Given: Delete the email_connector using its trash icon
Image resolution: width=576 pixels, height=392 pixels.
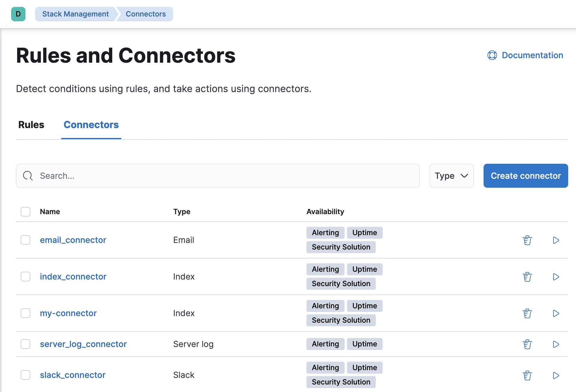Looking at the screenshot, I should click(527, 240).
